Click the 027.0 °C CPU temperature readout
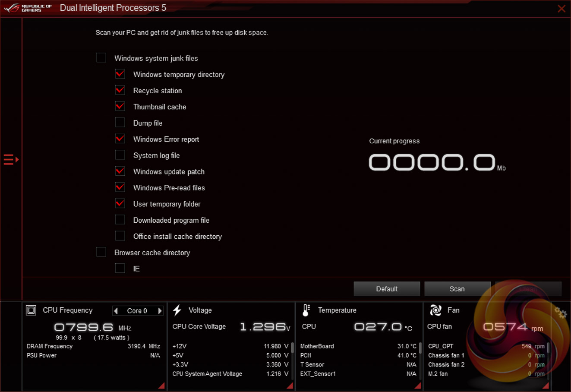The image size is (571, 392). (x=383, y=327)
